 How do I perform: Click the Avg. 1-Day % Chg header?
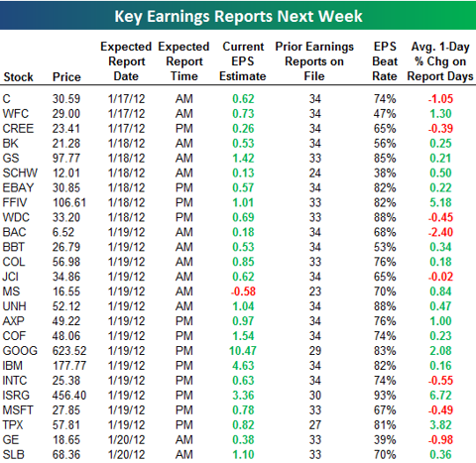440,61
